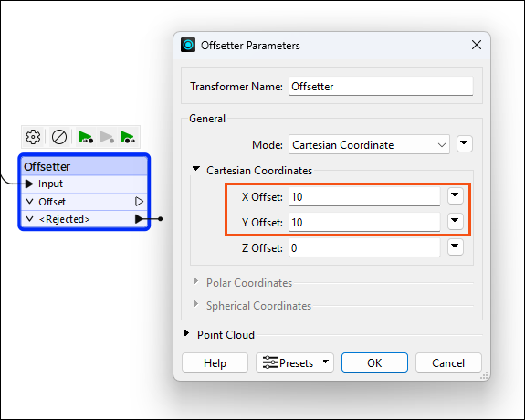Open the Z Offset value options arrow
The width and height of the screenshot is (525, 420).
[455, 247]
